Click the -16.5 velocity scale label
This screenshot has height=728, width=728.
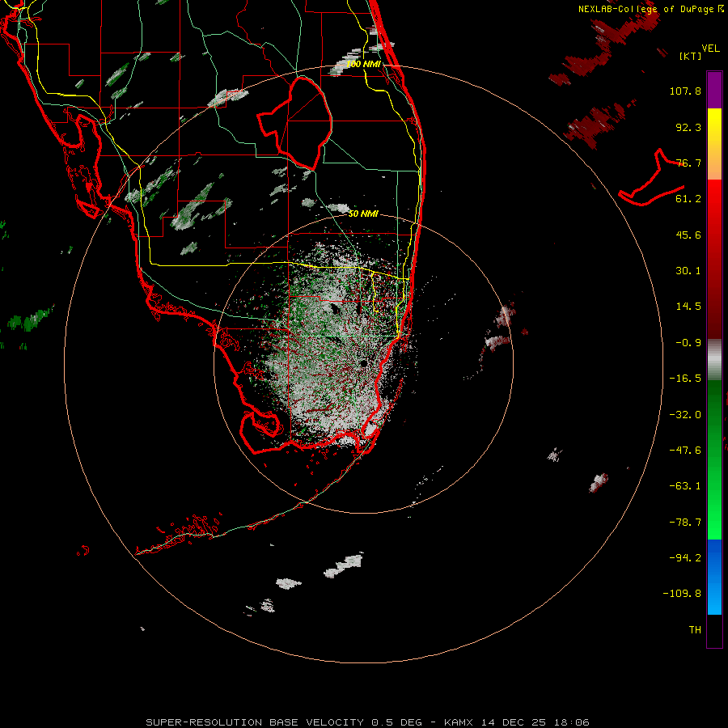point(685,379)
